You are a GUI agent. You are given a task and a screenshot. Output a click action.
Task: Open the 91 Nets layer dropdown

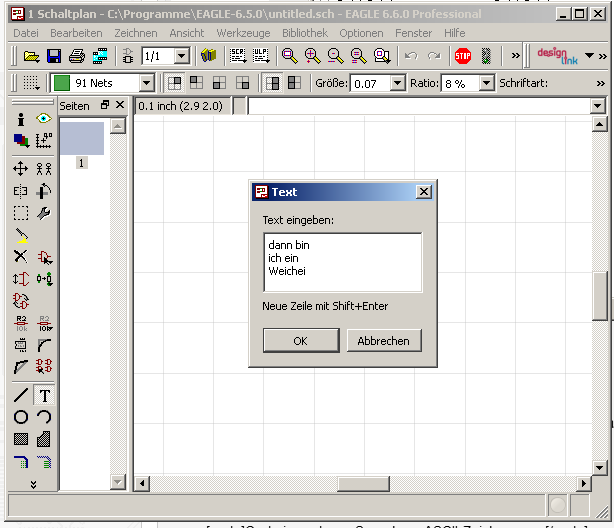pyautogui.click(x=146, y=83)
